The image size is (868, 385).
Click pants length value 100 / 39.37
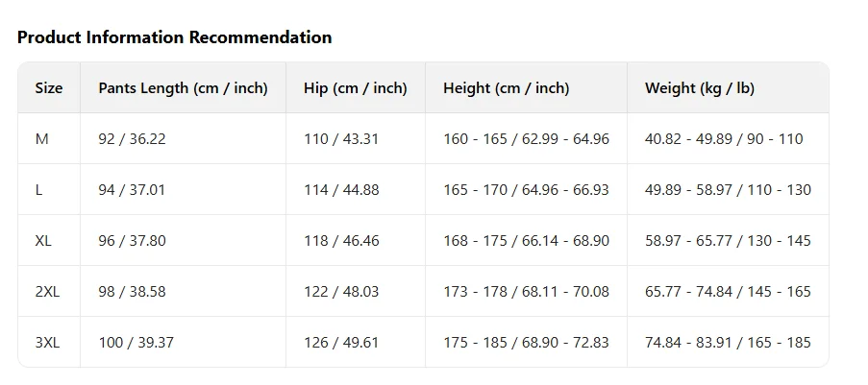point(136,343)
